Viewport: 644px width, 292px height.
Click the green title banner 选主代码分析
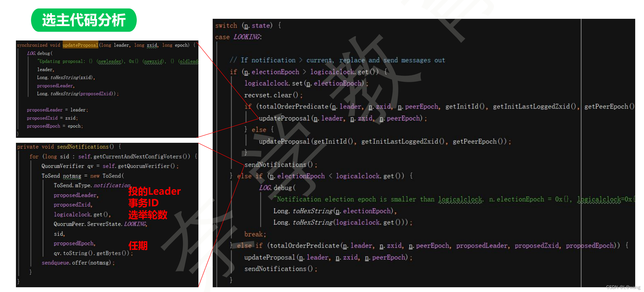(x=84, y=20)
